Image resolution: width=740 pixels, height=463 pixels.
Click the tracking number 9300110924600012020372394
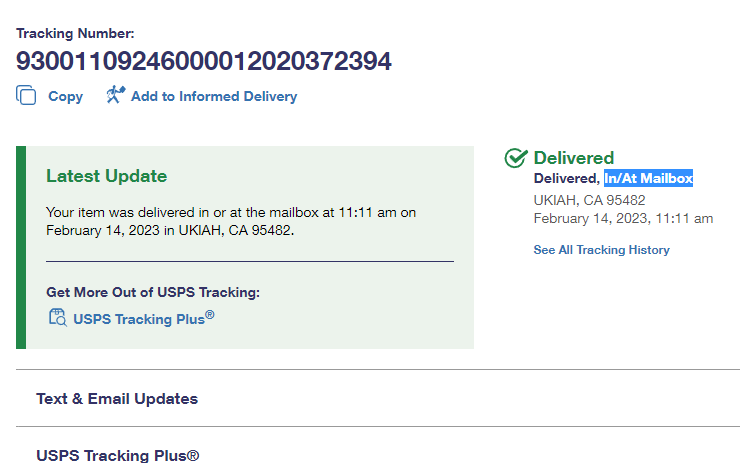point(203,62)
